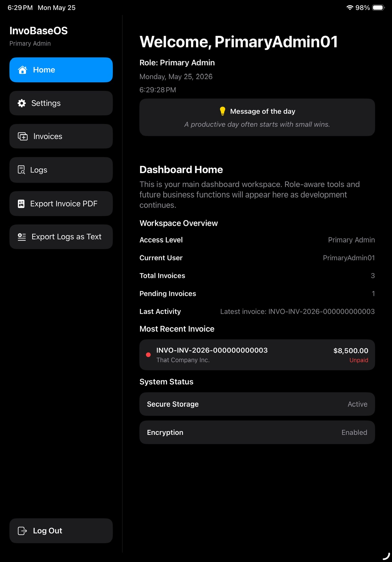Click the Workspace Overview heading
Image resolution: width=392 pixels, height=562 pixels.
click(x=179, y=223)
